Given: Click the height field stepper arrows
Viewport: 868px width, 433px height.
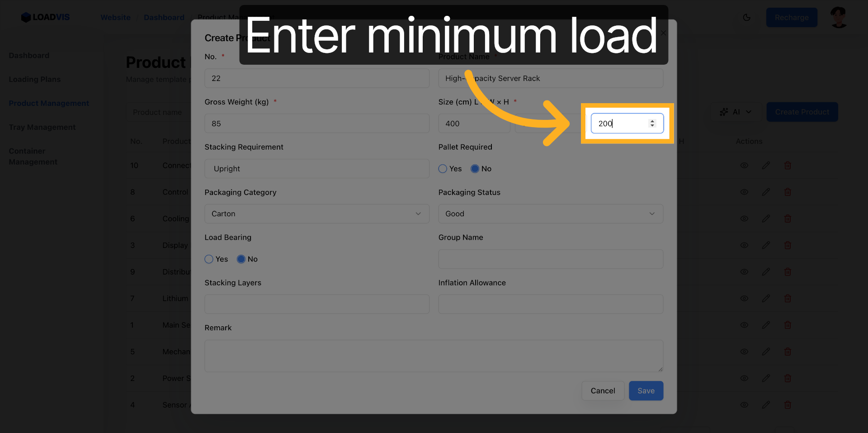Looking at the screenshot, I should (x=652, y=124).
